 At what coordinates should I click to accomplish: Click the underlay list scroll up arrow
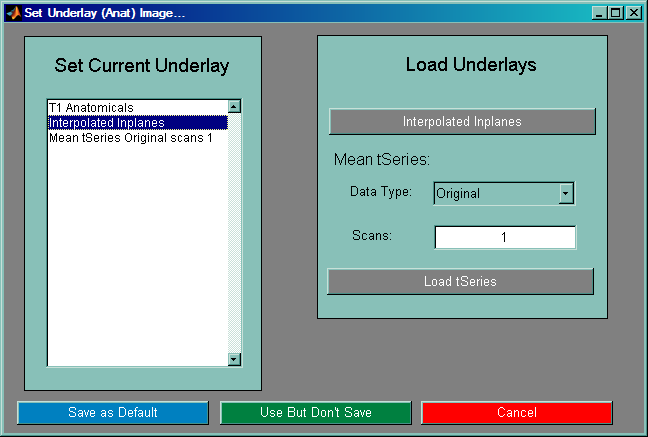pyautogui.click(x=234, y=106)
